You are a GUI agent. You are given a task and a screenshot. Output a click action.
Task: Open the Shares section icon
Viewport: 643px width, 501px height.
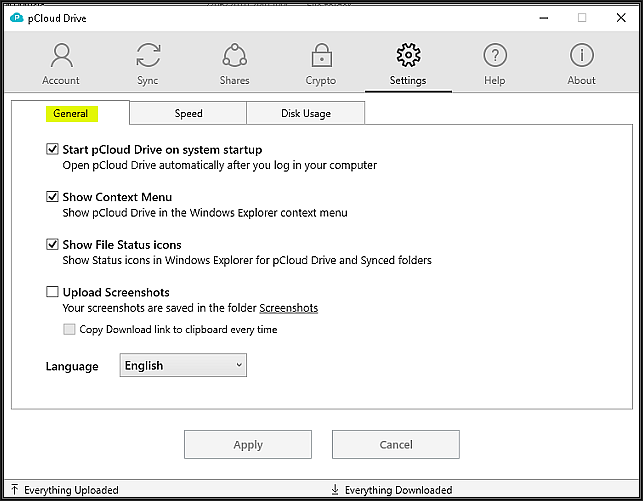click(235, 55)
